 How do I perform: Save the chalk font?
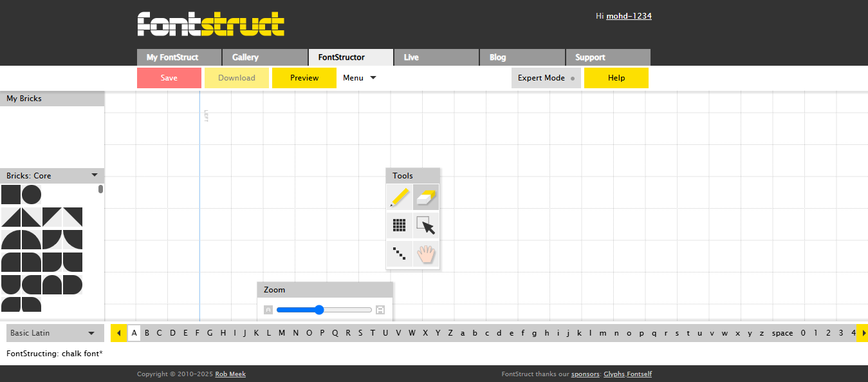click(169, 77)
